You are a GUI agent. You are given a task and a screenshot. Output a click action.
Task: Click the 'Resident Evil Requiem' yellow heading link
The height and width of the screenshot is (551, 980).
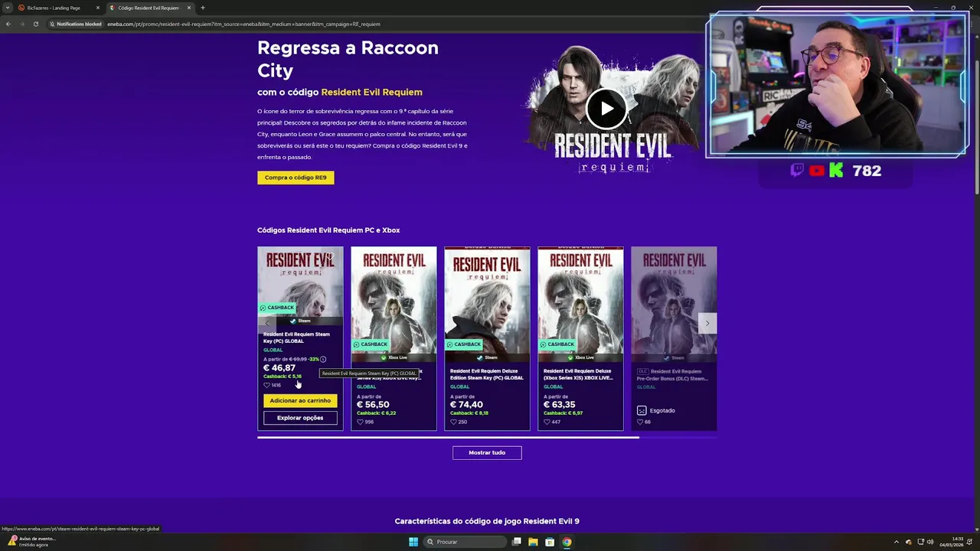371,92
